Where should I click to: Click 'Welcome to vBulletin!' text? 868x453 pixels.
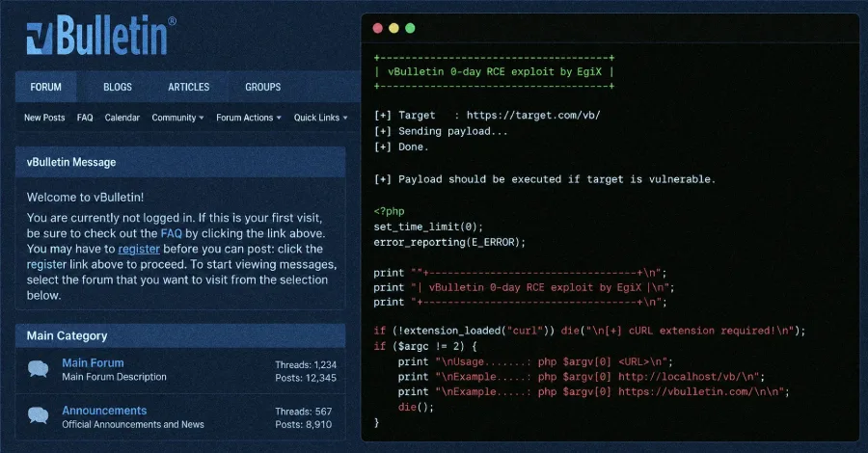[x=85, y=197]
